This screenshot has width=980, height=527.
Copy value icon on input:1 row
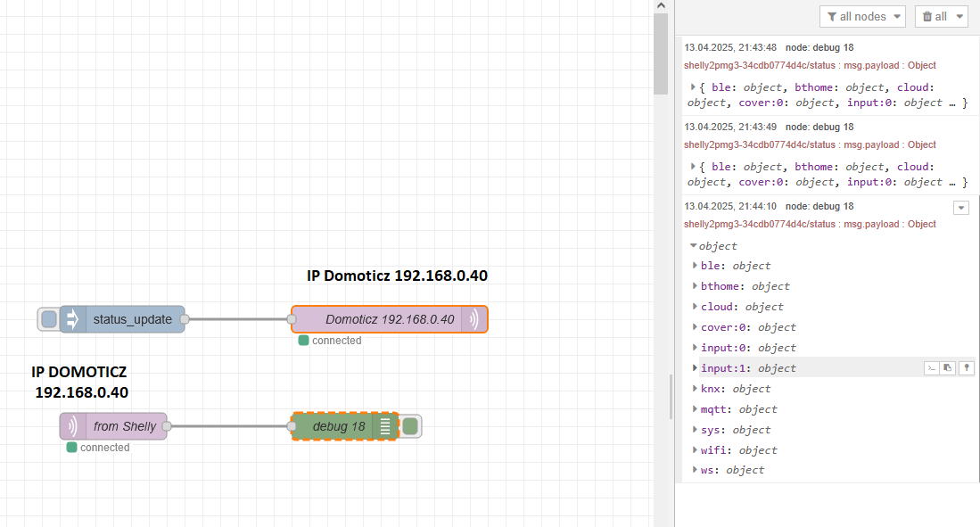(x=948, y=368)
